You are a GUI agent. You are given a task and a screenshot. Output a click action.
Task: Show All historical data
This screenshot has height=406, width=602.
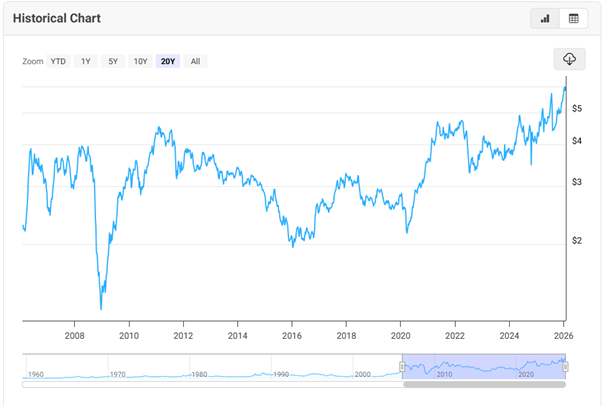pyautogui.click(x=195, y=61)
